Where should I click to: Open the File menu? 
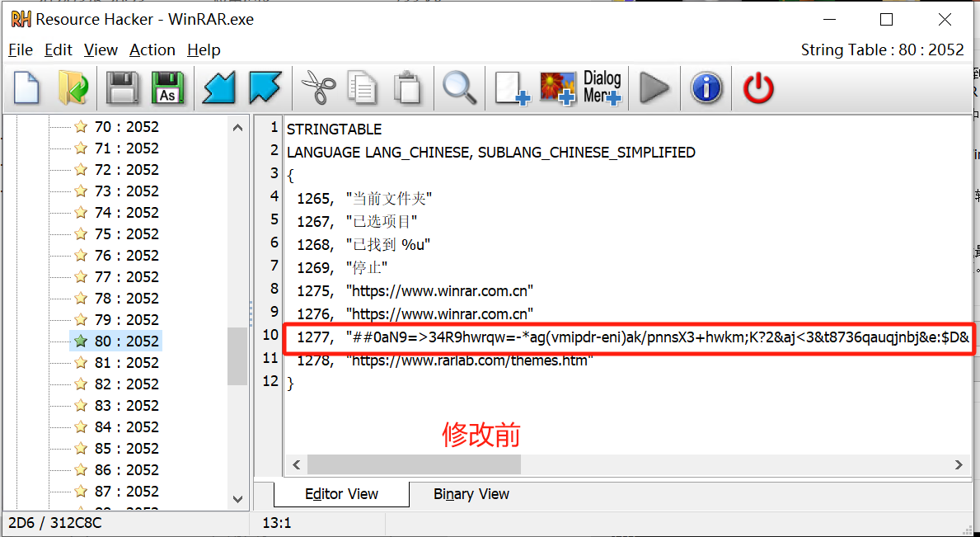point(21,50)
